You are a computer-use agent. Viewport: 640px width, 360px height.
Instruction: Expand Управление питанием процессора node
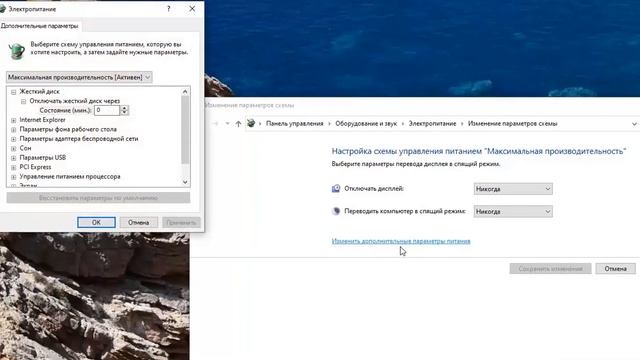click(x=13, y=177)
